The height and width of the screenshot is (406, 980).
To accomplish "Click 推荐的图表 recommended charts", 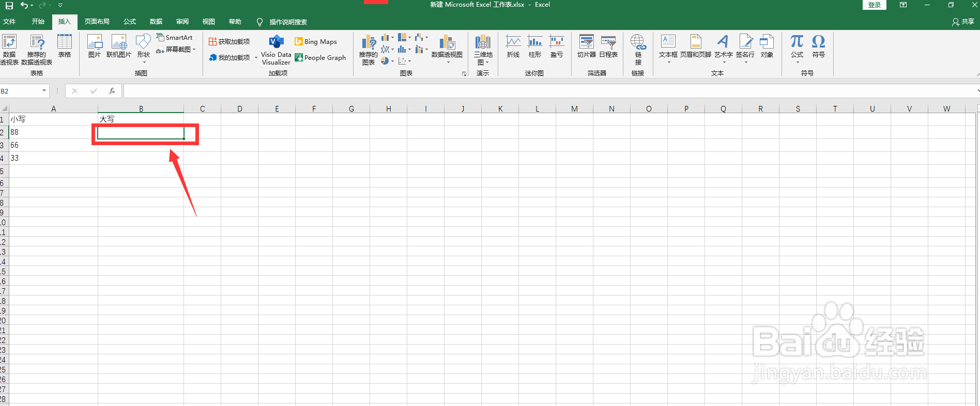I will tap(369, 50).
